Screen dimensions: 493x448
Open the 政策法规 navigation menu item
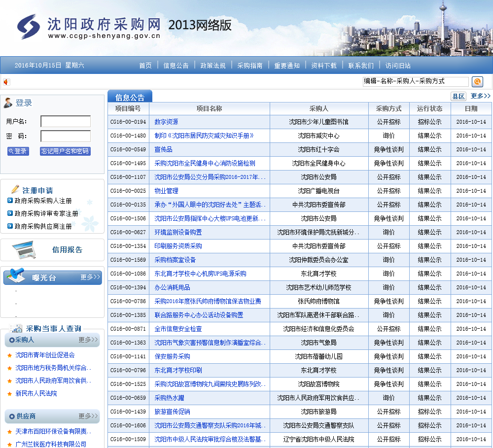[212, 66]
